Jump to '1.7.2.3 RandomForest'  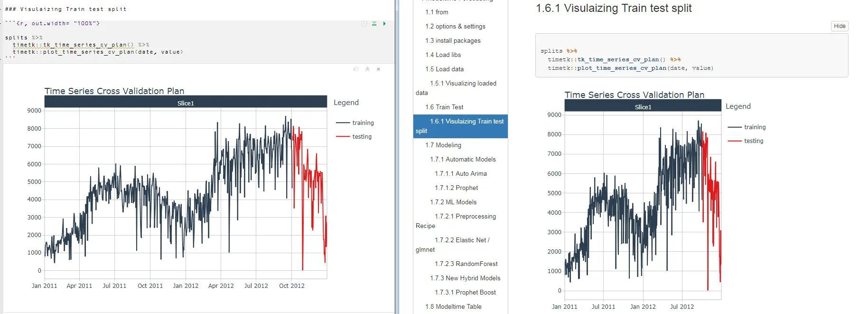[466, 264]
